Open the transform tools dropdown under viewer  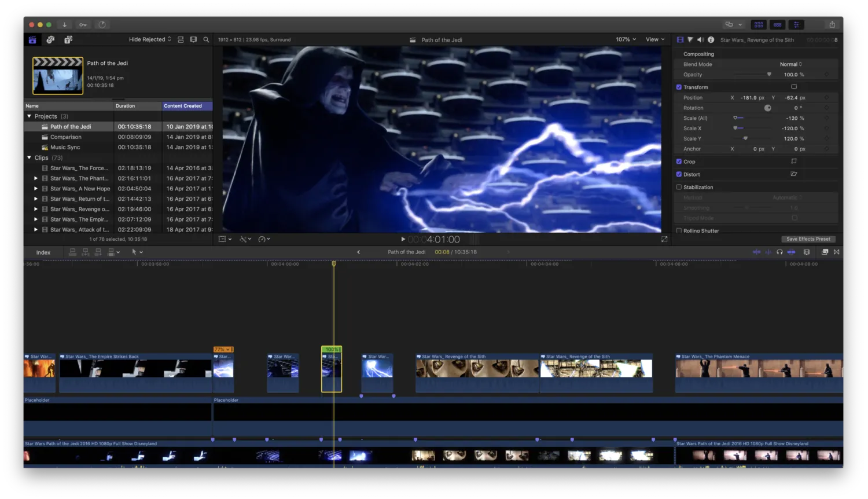point(225,239)
